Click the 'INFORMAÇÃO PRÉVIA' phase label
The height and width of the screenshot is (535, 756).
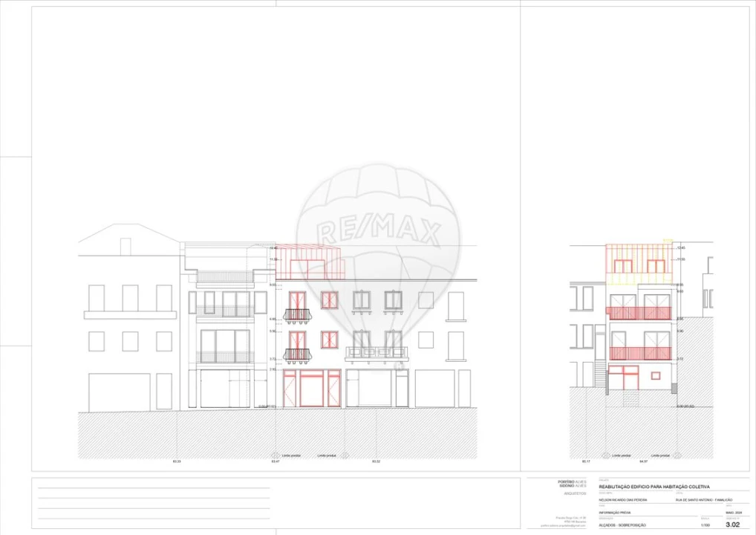(615, 513)
